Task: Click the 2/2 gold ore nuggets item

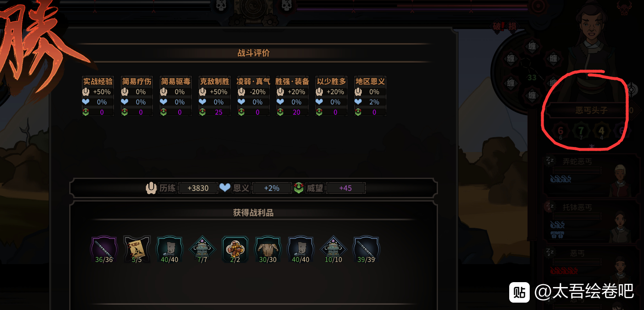Action: pos(235,249)
